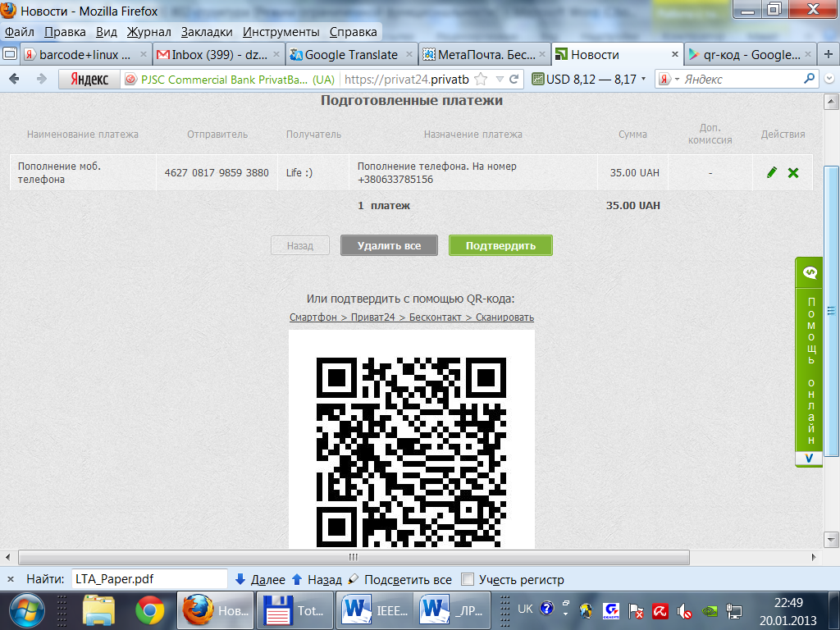Click the Yandex logo button in toolbar
The image size is (840, 630).
[x=89, y=80]
